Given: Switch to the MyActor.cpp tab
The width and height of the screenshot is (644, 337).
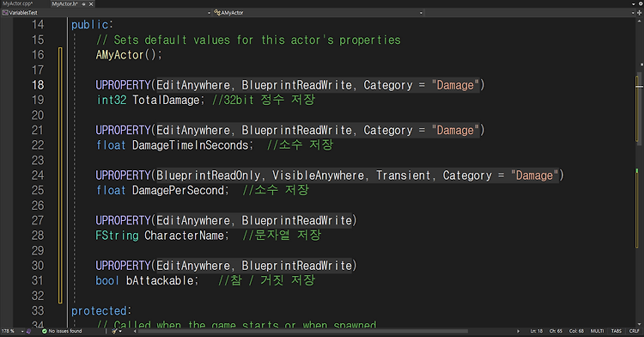Looking at the screenshot, I should (17, 3).
